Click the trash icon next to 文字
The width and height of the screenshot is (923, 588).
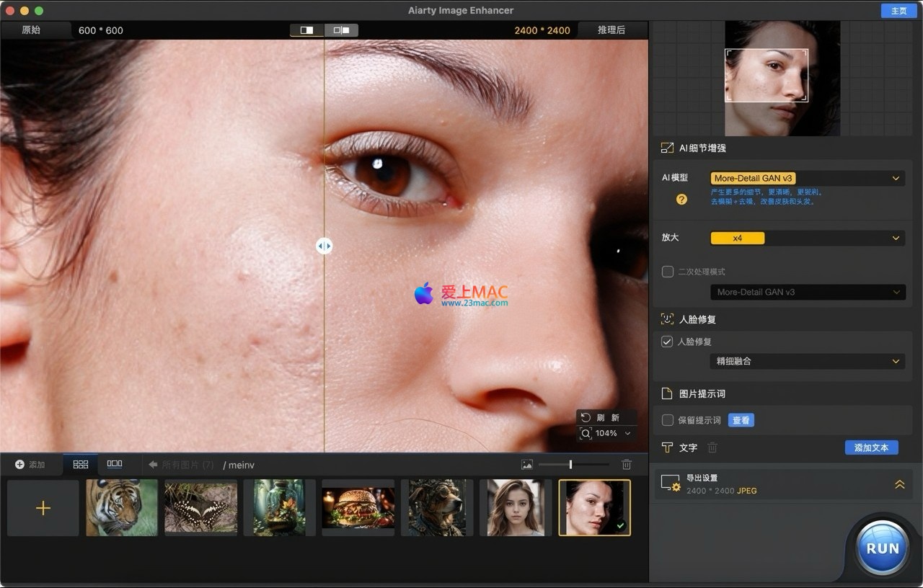click(x=712, y=447)
